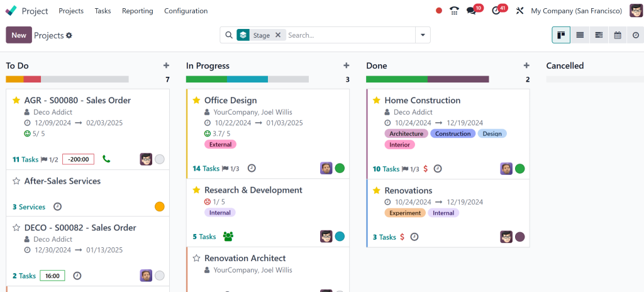Open the green status dropdown on Office Design
Image resolution: width=644 pixels, height=292 pixels.
[340, 168]
